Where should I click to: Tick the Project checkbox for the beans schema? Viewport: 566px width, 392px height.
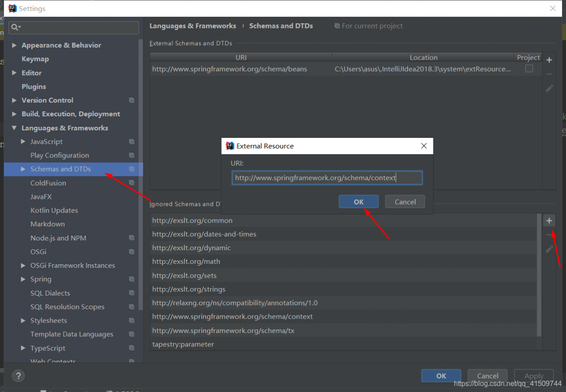click(529, 69)
